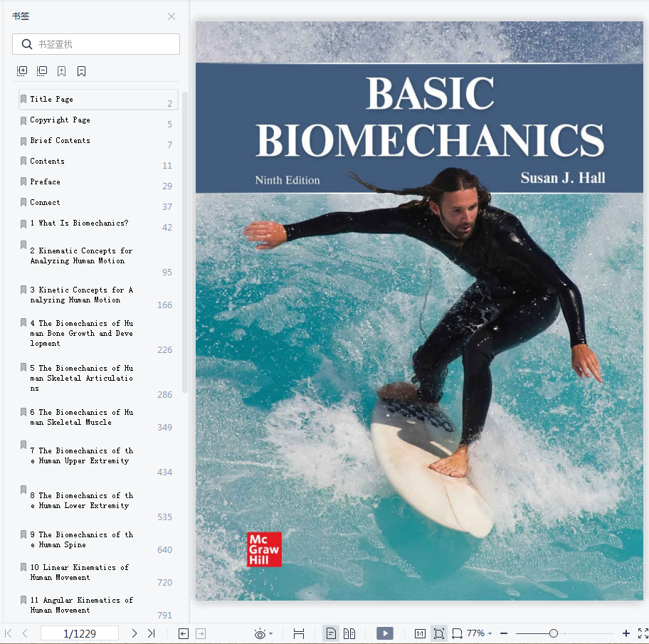Go to the Preface bookmark

(x=98, y=182)
